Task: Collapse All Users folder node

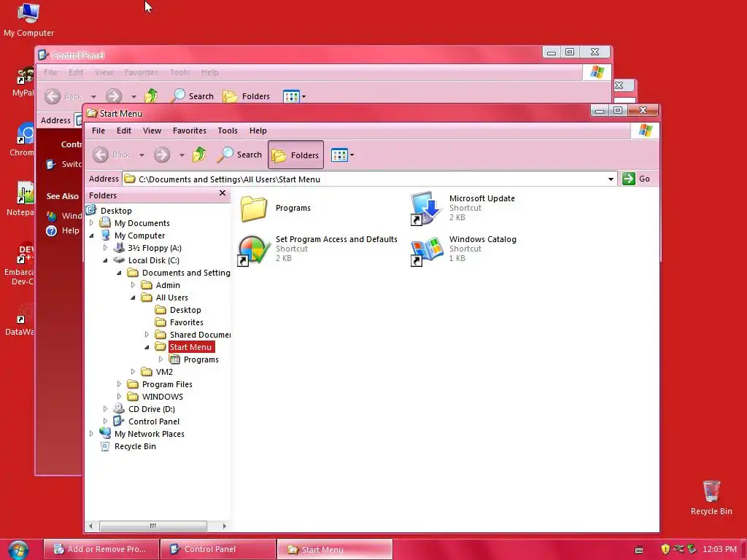Action: point(133,297)
